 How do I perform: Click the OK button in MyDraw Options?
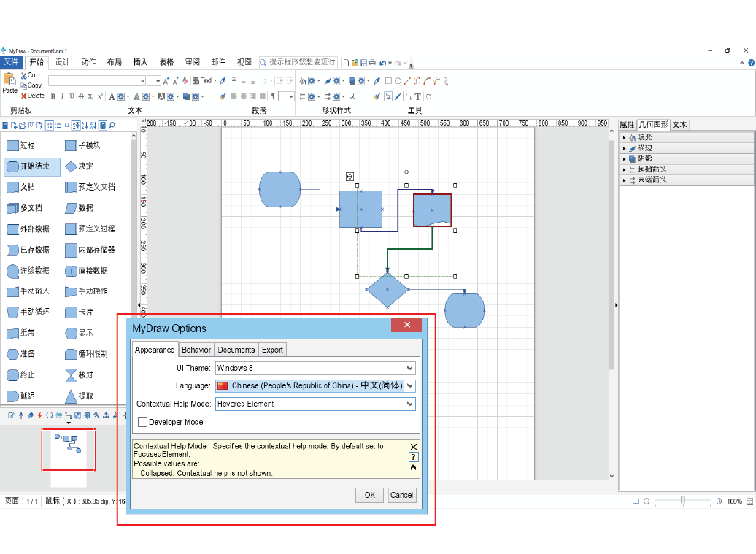(x=369, y=495)
